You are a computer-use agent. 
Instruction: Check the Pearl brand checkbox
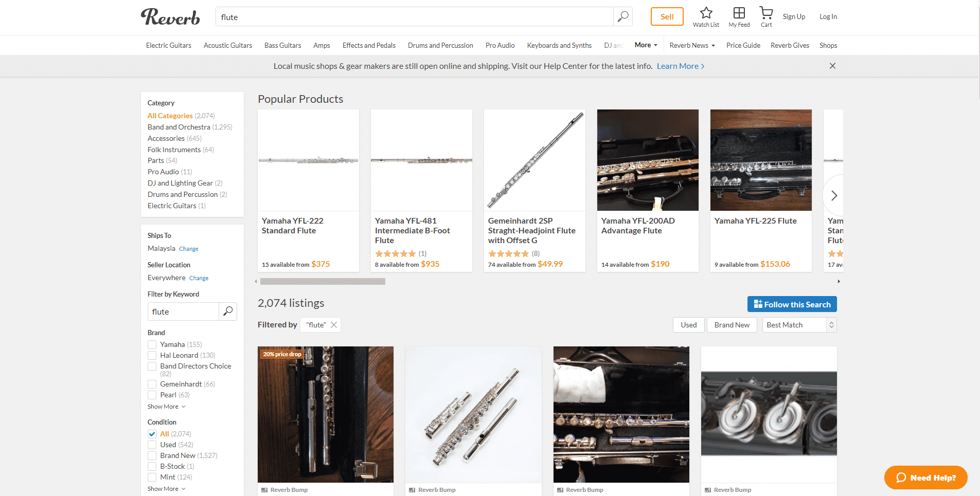point(152,395)
